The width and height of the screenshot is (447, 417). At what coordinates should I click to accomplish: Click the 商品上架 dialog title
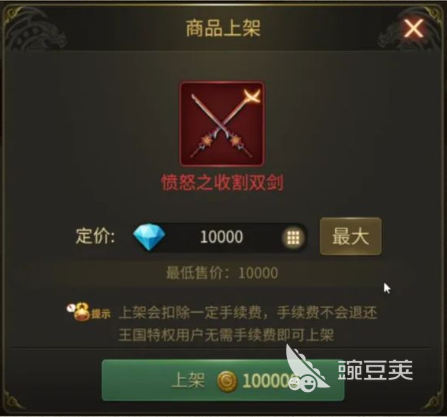[x=223, y=28]
